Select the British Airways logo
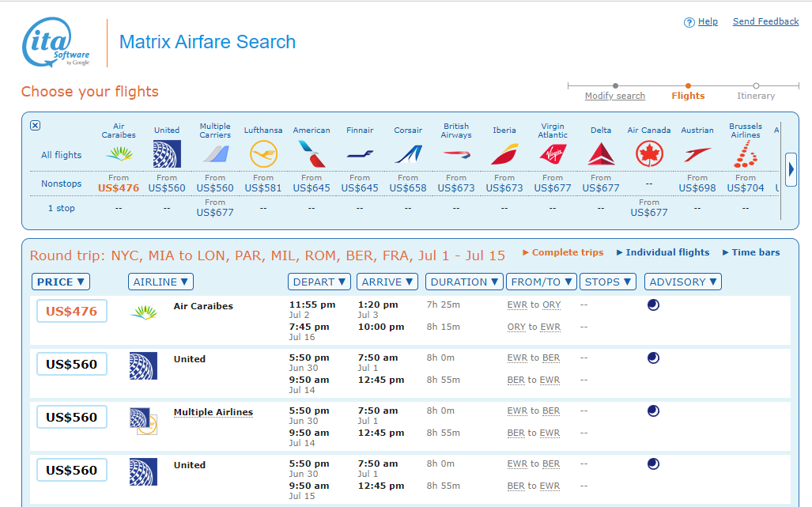 click(456, 153)
